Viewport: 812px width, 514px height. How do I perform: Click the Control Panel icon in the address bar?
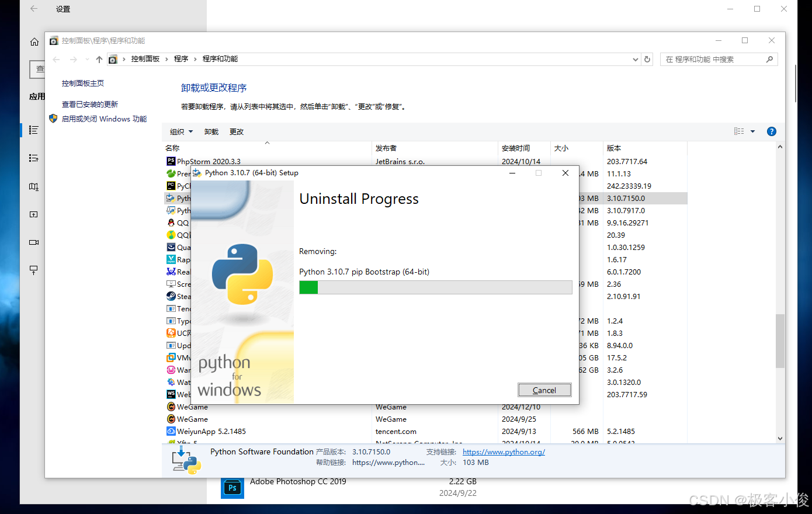pos(113,59)
